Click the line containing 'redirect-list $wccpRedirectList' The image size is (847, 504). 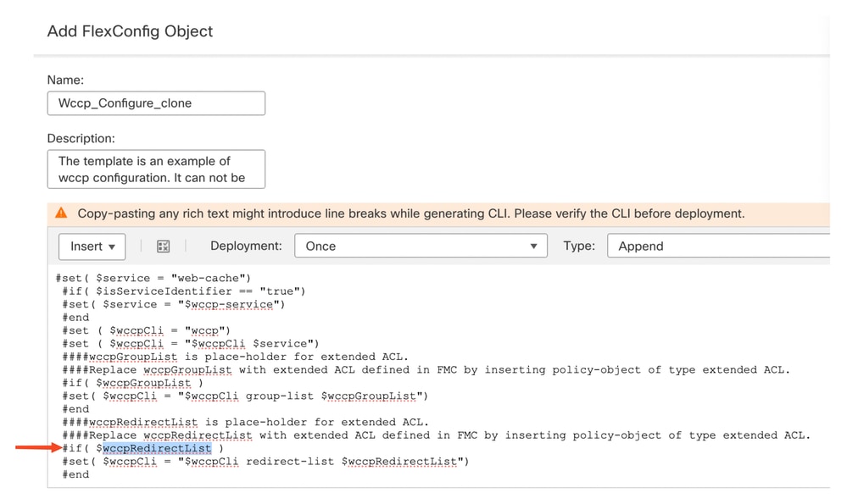click(x=265, y=462)
